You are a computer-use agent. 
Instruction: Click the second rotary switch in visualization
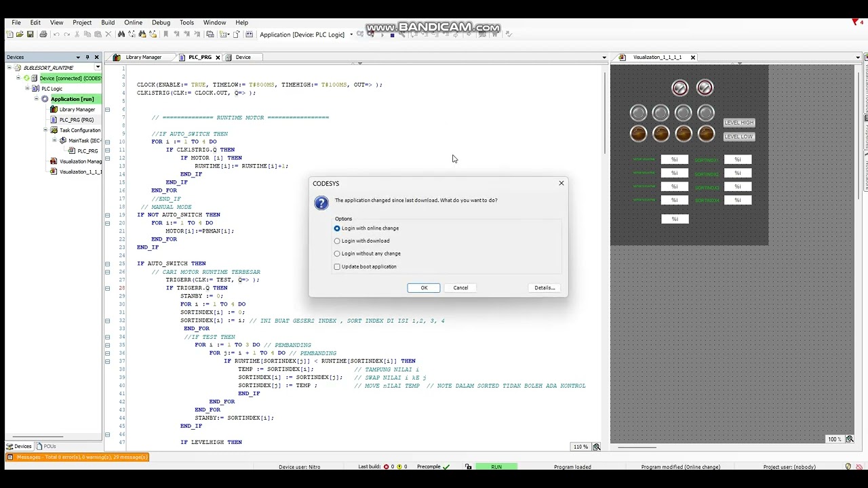[705, 87]
